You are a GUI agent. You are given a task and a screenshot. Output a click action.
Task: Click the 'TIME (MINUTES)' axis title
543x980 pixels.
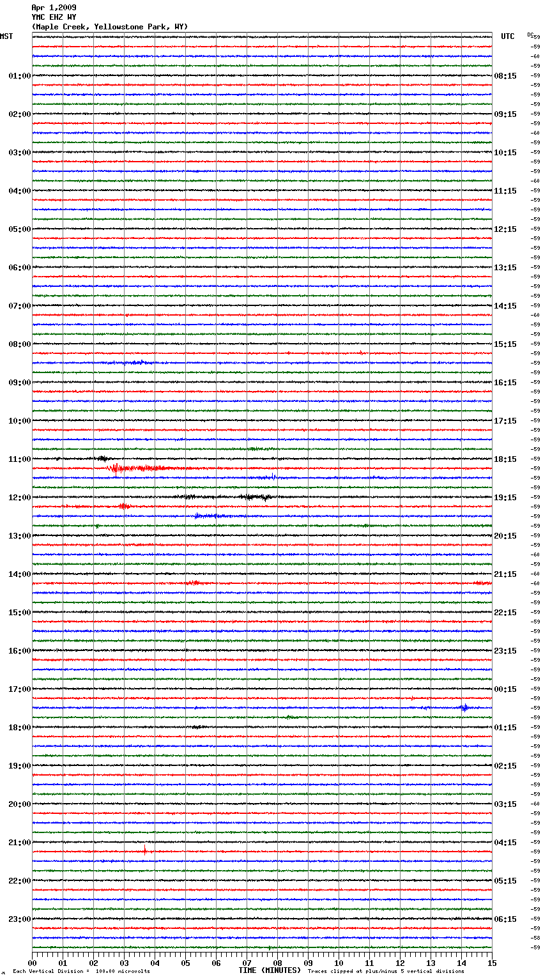point(270,970)
